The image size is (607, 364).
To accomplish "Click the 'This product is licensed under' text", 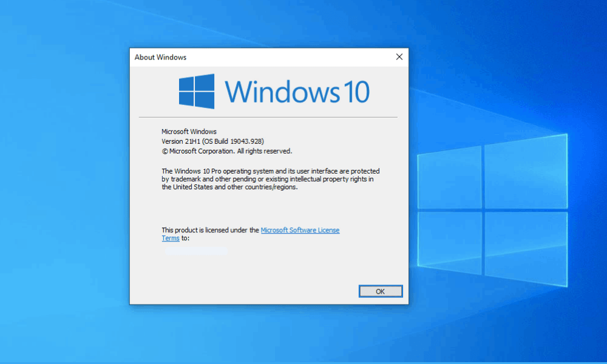I will (x=210, y=230).
